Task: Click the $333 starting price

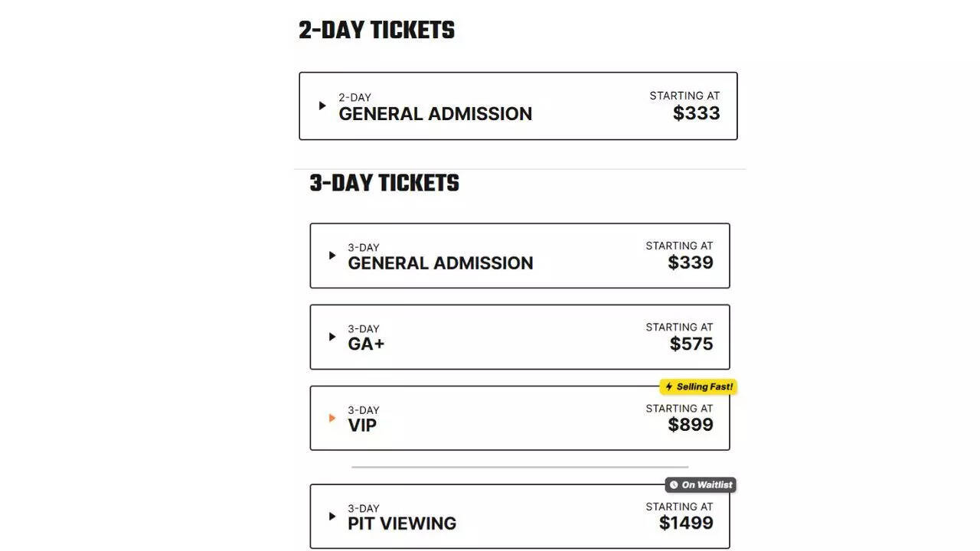Action: click(696, 113)
